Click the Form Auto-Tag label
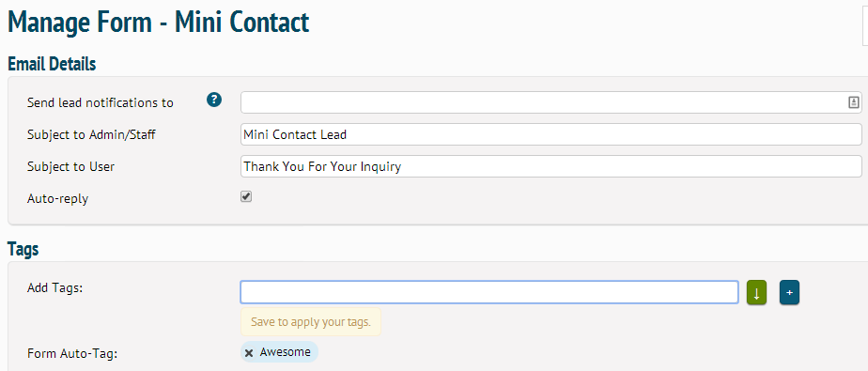868x371 pixels. [x=72, y=353]
